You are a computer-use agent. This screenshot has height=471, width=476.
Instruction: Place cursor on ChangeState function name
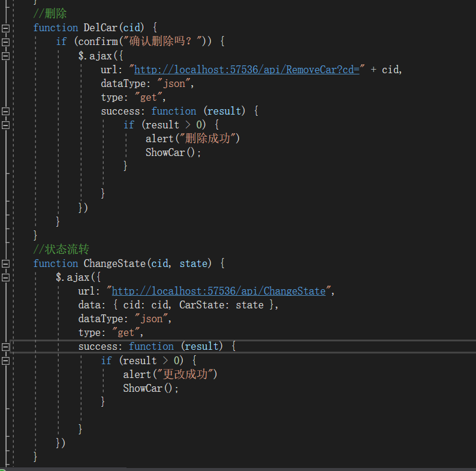115,263
